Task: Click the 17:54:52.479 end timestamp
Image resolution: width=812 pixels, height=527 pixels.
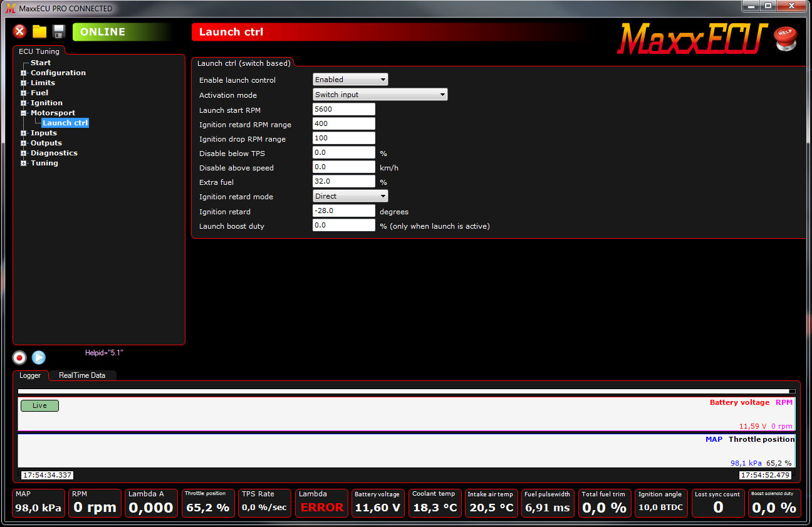Action: [x=765, y=475]
